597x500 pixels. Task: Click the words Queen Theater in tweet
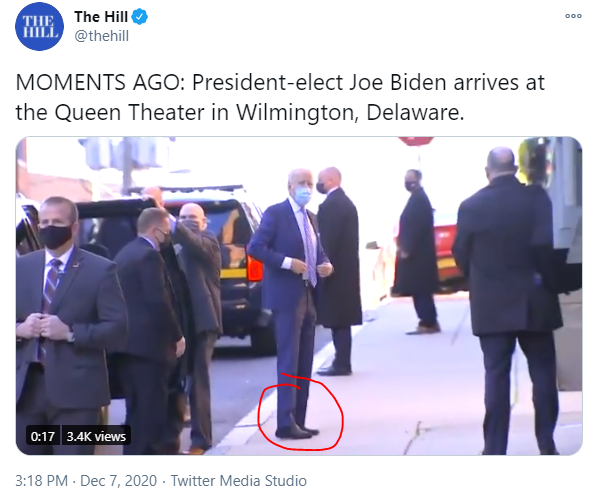coord(131,113)
